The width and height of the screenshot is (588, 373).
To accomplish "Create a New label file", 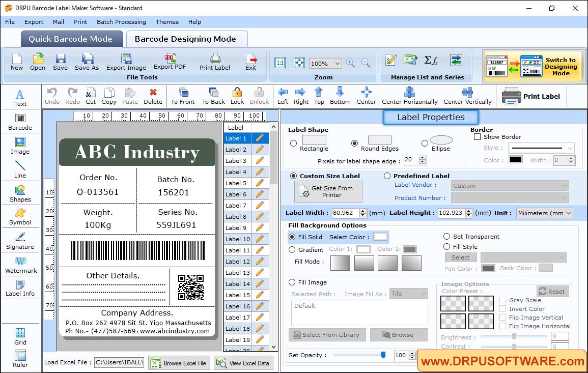I will (17, 62).
